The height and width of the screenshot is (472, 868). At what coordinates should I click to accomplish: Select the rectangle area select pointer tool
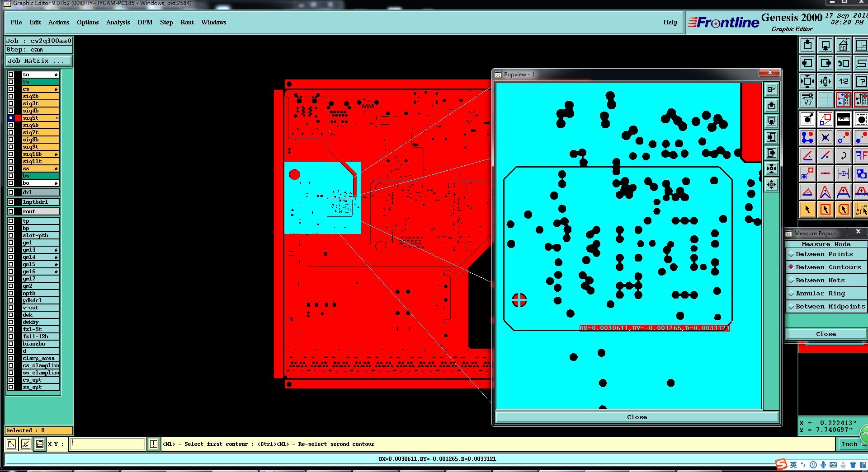click(826, 210)
